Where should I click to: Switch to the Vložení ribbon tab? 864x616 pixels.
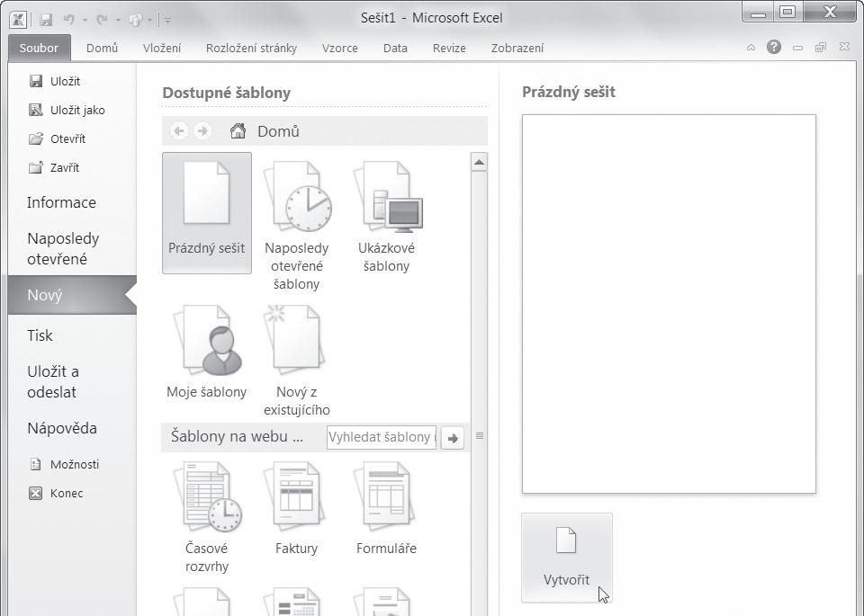pos(162,48)
